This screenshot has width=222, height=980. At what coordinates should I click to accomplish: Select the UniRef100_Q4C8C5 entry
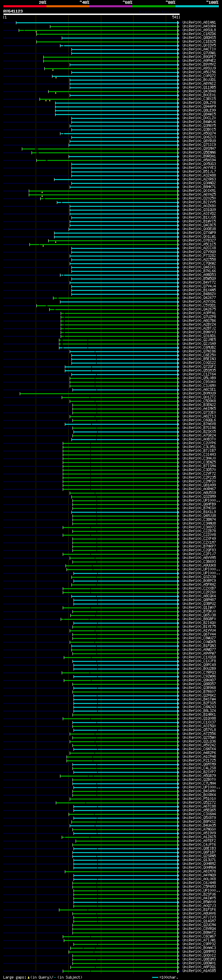[199, 225]
